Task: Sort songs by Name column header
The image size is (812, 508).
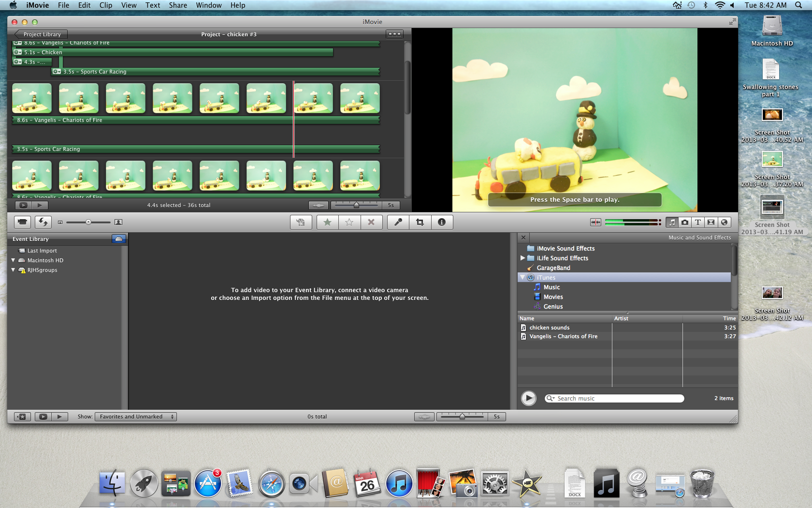Action: [x=565, y=318]
